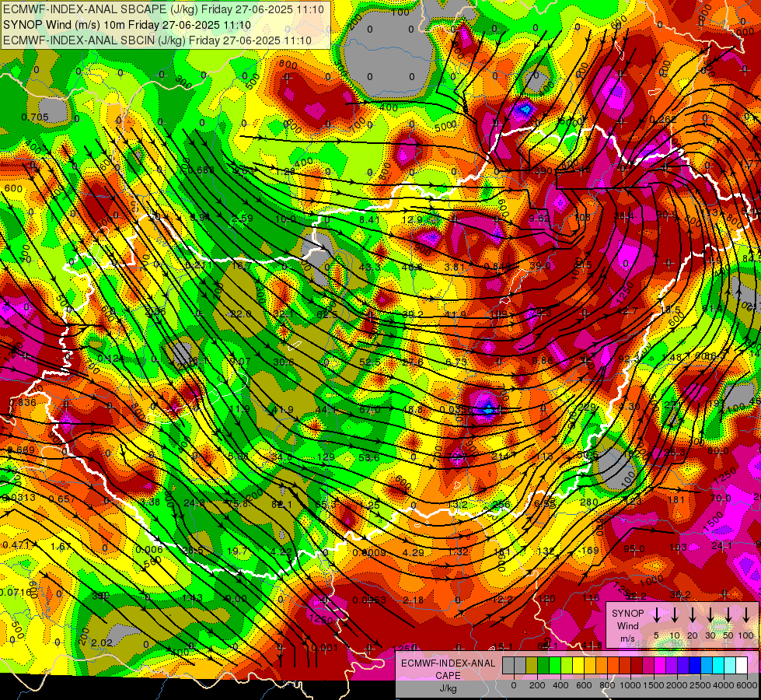Click the '67.0' value on the map
761x700 pixels.
(x=370, y=410)
